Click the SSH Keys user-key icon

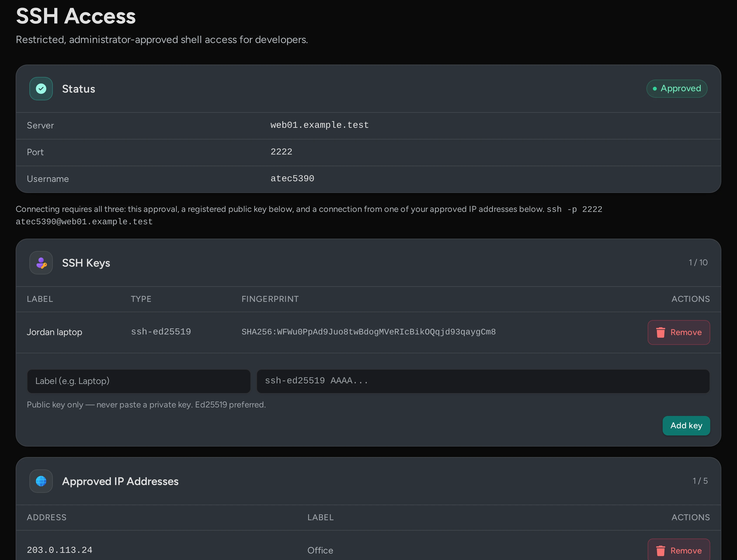[41, 263]
